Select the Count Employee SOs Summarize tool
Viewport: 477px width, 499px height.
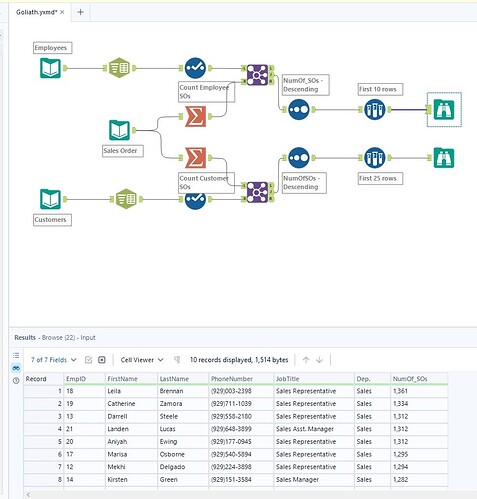(195, 116)
